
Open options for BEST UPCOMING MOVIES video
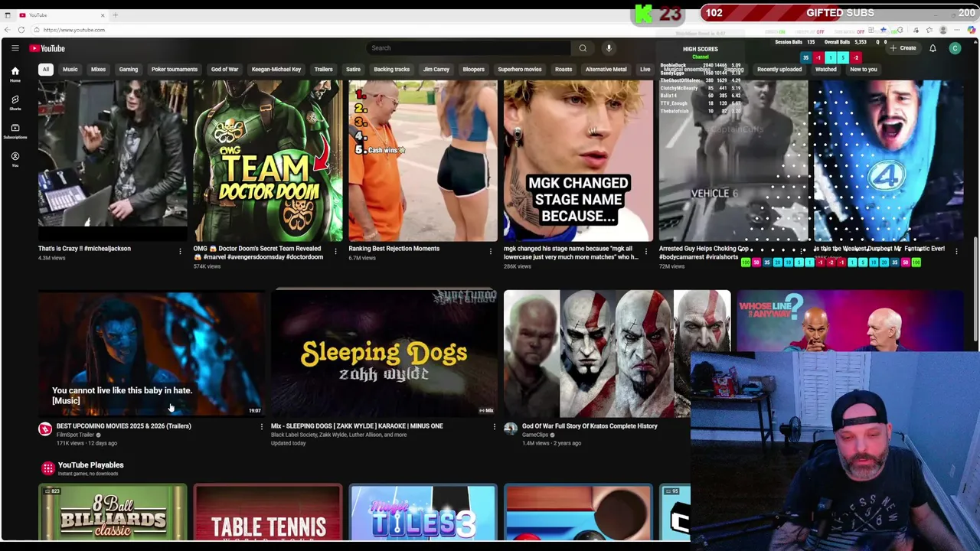pos(261,427)
